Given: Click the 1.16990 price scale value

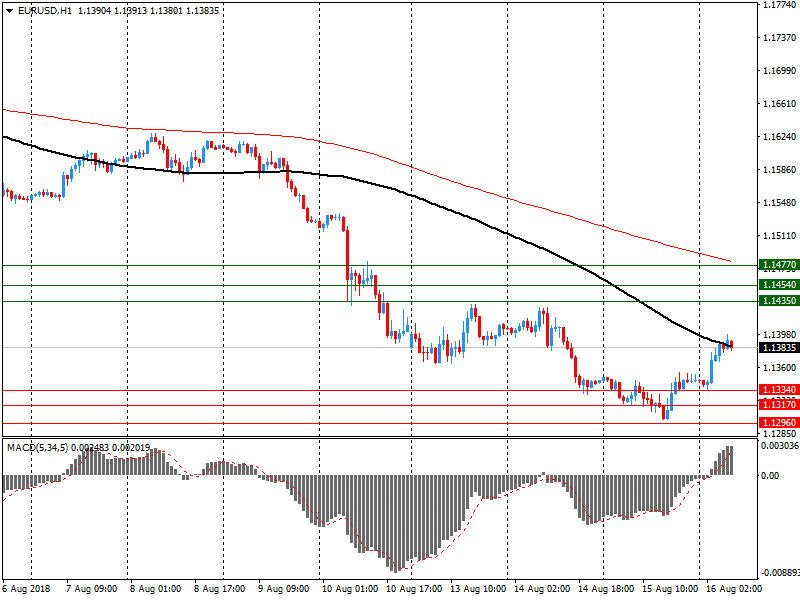Looking at the screenshot, I should (x=780, y=71).
